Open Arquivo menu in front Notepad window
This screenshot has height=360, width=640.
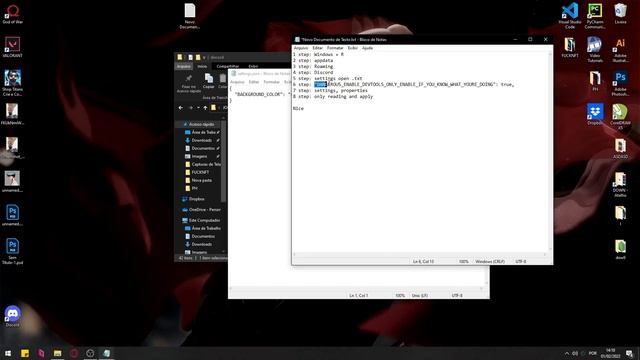click(301, 48)
